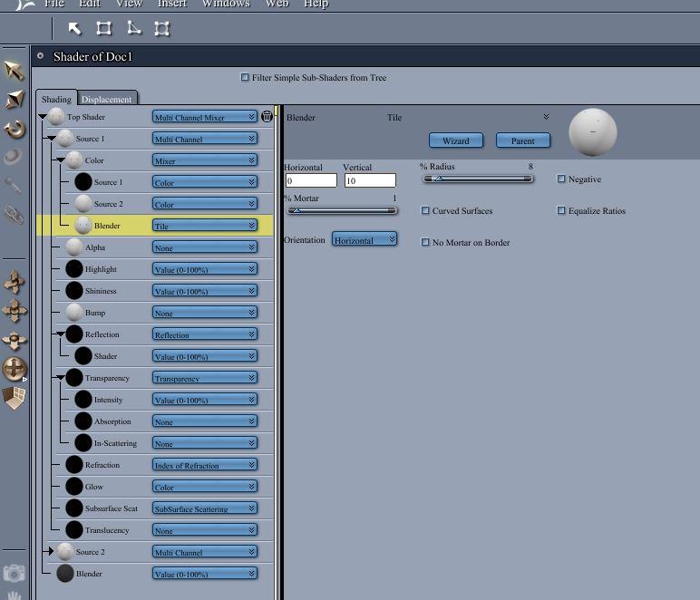
Task: Expand the collapsed Source 2 Multi Channel node
Action: coord(51,551)
